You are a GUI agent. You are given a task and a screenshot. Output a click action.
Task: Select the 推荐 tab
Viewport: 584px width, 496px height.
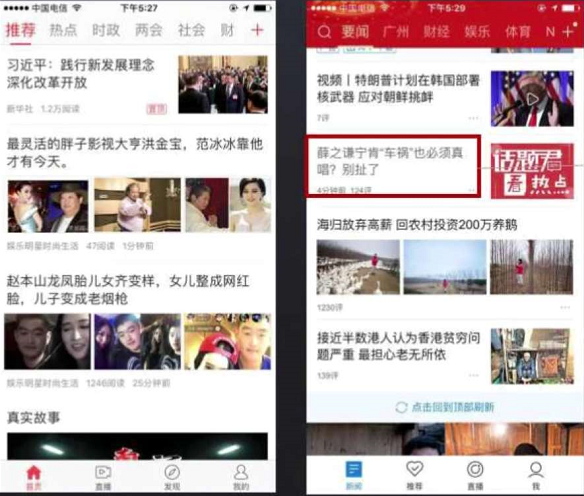tap(20, 30)
